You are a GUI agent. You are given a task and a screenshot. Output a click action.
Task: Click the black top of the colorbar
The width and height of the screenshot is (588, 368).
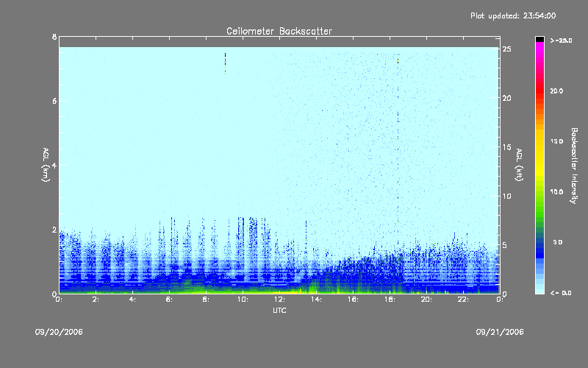coord(539,39)
